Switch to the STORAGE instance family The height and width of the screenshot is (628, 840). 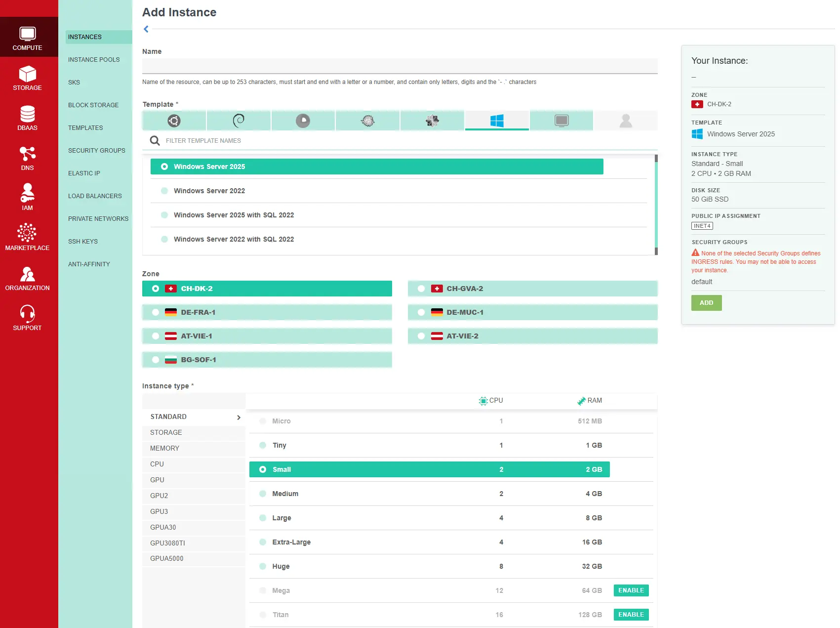[x=194, y=432]
